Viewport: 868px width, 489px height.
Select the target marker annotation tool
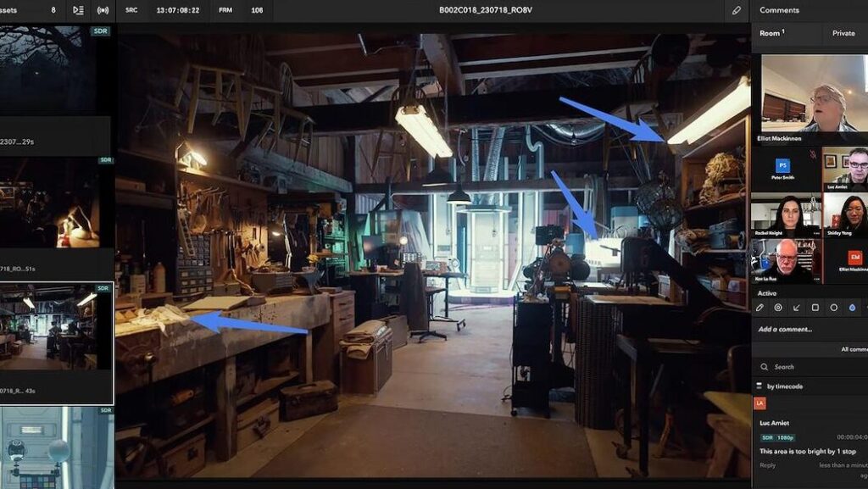pos(778,308)
